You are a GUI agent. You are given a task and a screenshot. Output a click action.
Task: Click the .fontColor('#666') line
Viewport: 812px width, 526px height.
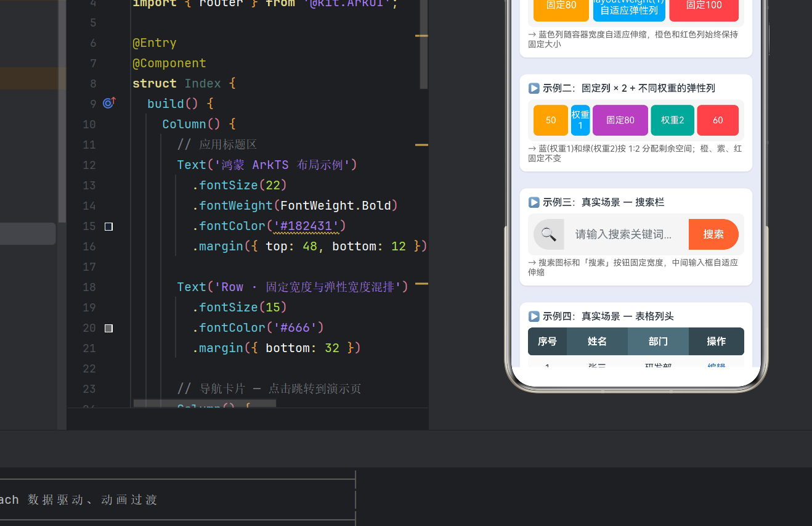click(x=258, y=327)
